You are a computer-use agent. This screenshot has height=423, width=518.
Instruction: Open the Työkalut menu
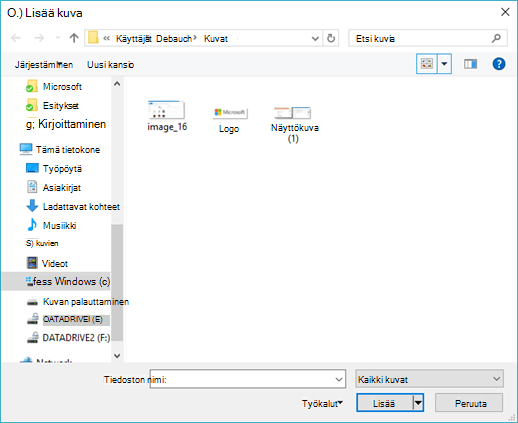pyautogui.click(x=322, y=404)
